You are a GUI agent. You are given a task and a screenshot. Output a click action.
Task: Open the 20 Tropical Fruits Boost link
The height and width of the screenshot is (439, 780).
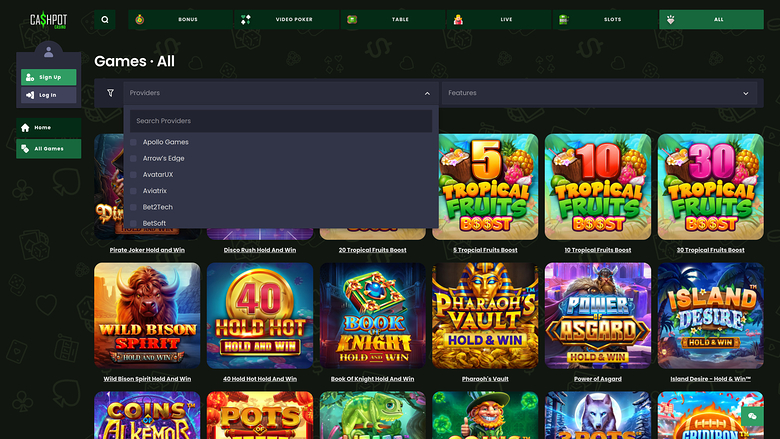(373, 250)
